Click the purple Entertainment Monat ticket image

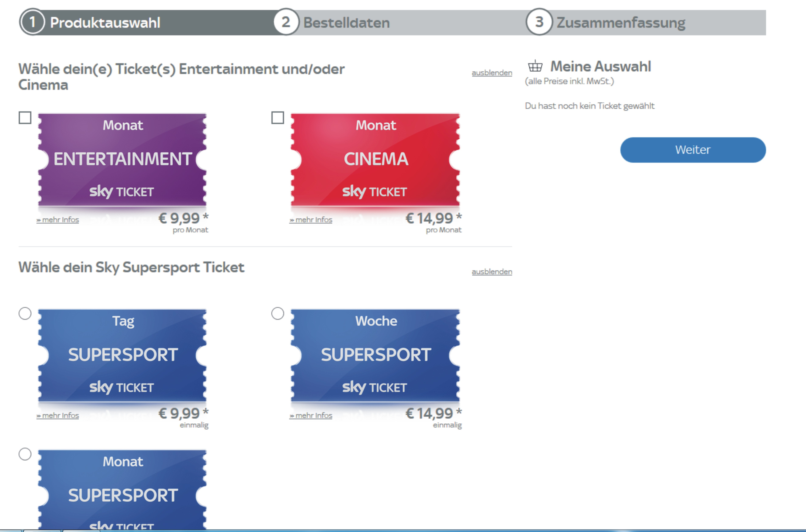(122, 160)
